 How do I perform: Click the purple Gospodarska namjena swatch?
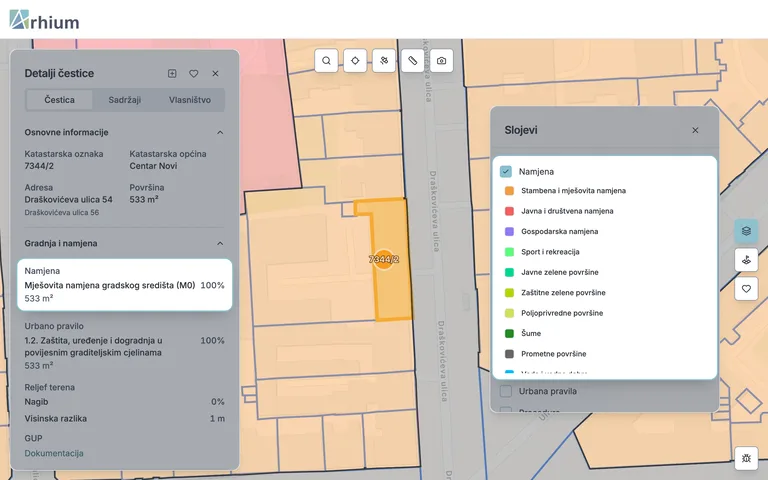[509, 232]
